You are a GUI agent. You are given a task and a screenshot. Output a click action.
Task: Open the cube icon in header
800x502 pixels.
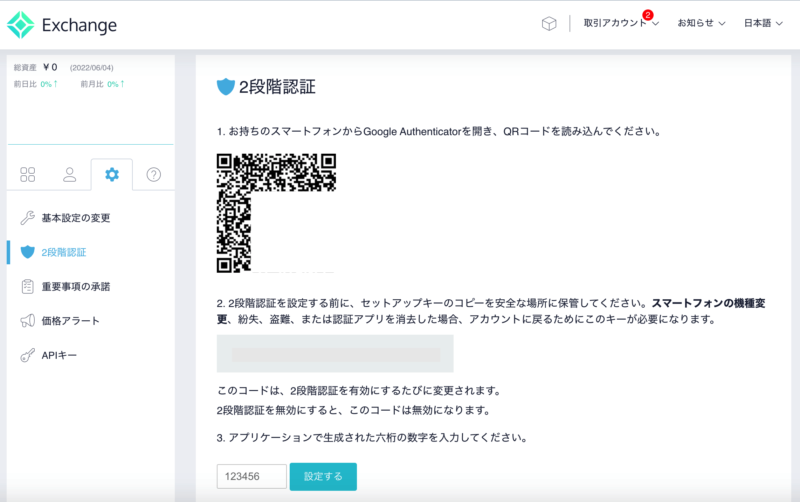[549, 23]
